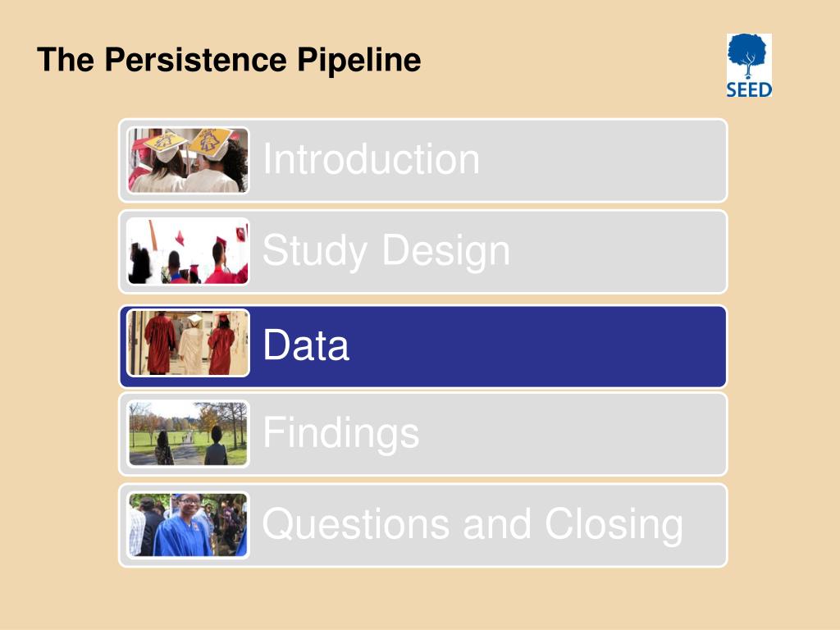Image resolution: width=840 pixels, height=630 pixels.
Task: Click the blue SEED wordmark text
Action: coord(749,89)
